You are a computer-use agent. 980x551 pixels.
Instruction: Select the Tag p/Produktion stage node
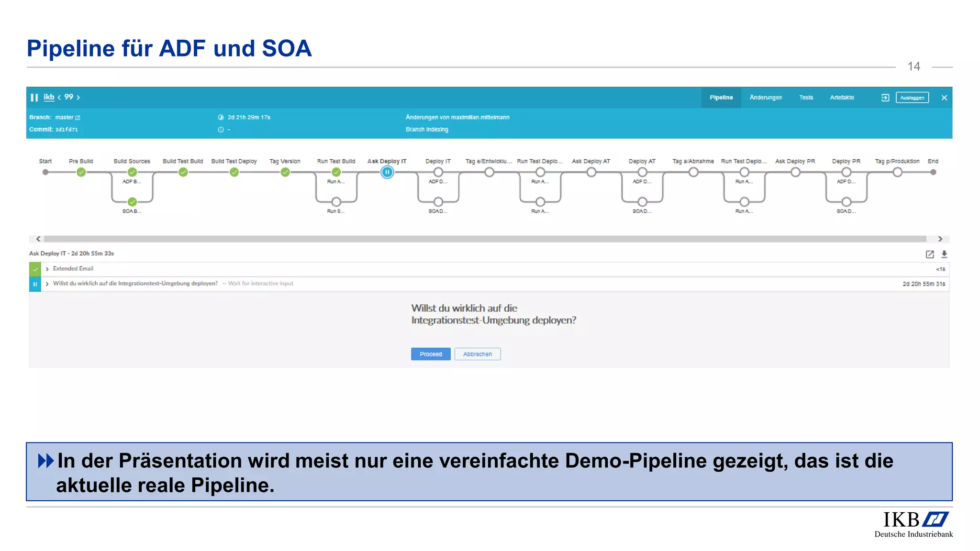898,172
